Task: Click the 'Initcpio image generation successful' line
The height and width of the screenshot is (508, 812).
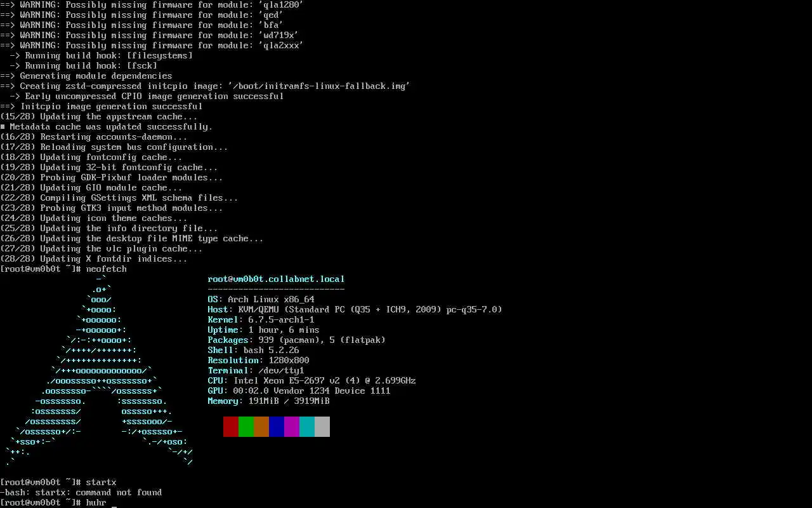Action: [x=101, y=107]
